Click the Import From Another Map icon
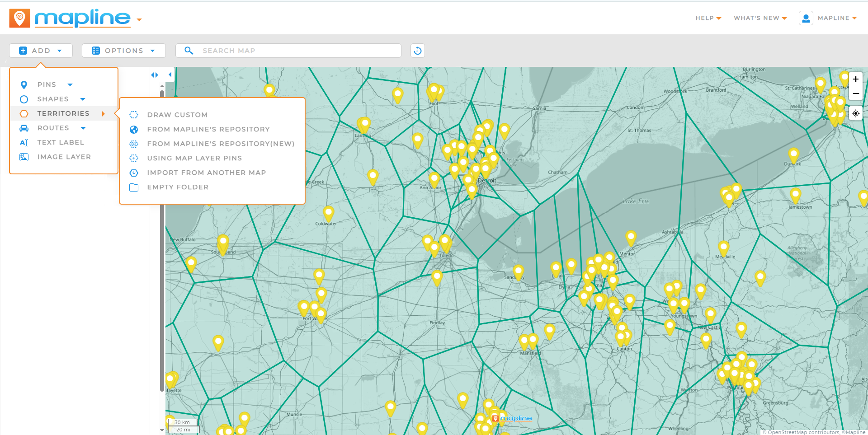The width and height of the screenshot is (868, 435). click(134, 173)
